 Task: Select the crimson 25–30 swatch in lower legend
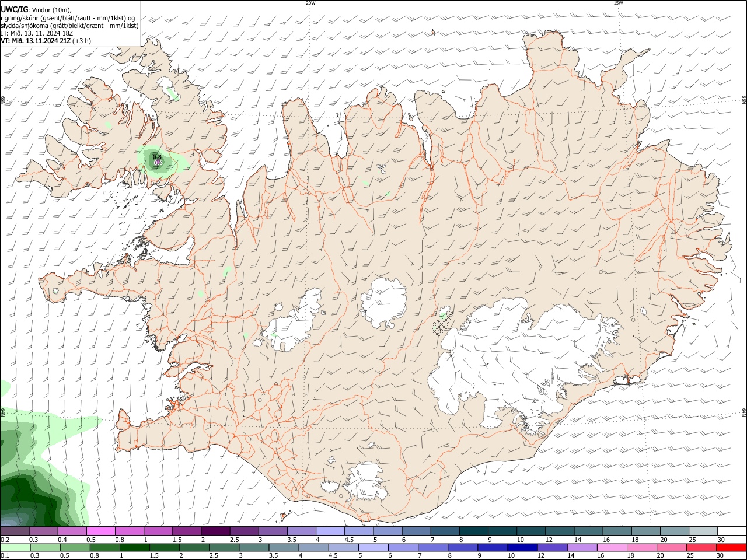[x=701, y=548]
